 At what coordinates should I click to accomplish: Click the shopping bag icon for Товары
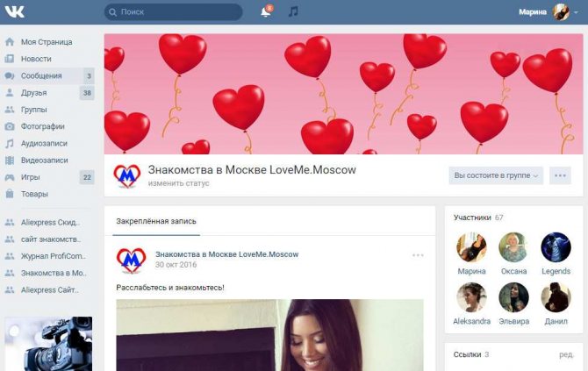[10, 194]
